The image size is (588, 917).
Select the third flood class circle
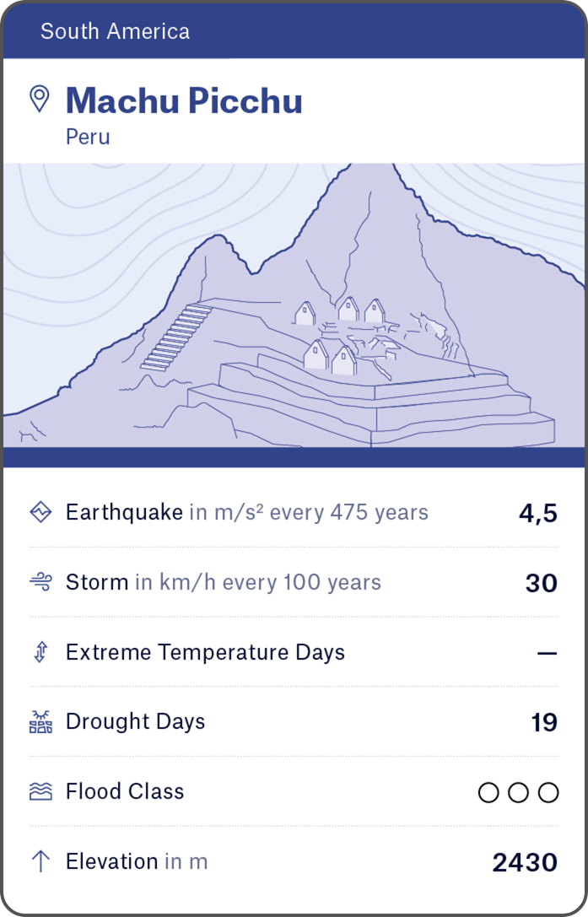(x=548, y=792)
